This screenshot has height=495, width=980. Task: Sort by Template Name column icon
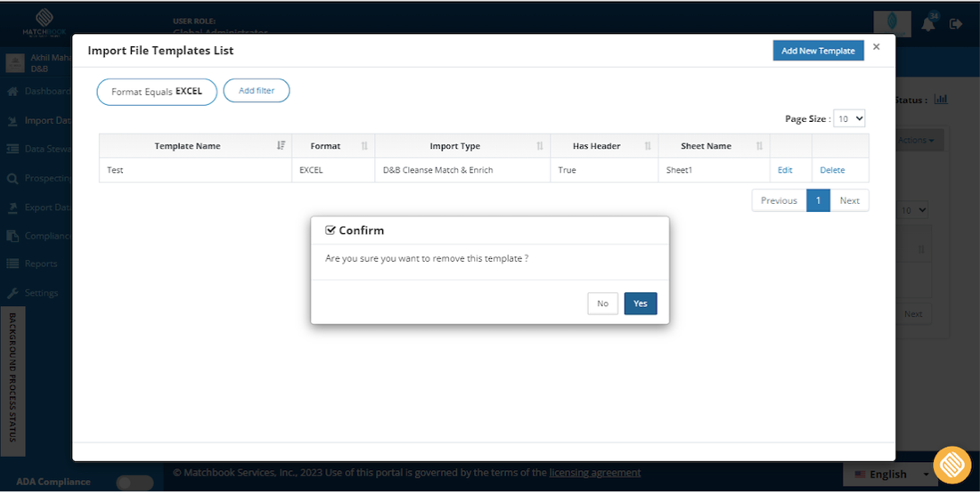[282, 146]
